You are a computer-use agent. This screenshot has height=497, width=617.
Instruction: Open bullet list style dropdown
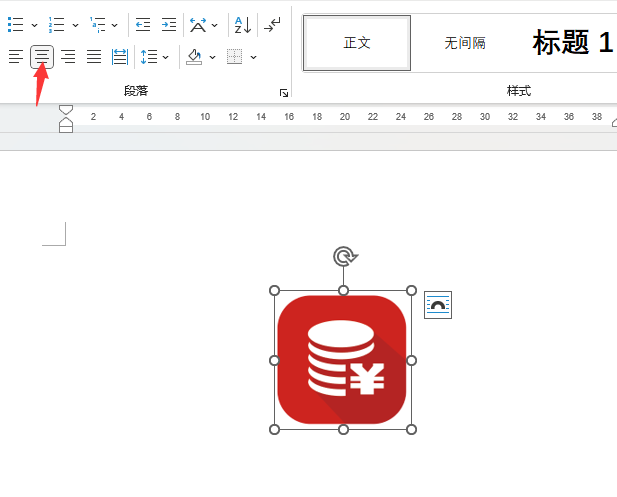[35, 25]
